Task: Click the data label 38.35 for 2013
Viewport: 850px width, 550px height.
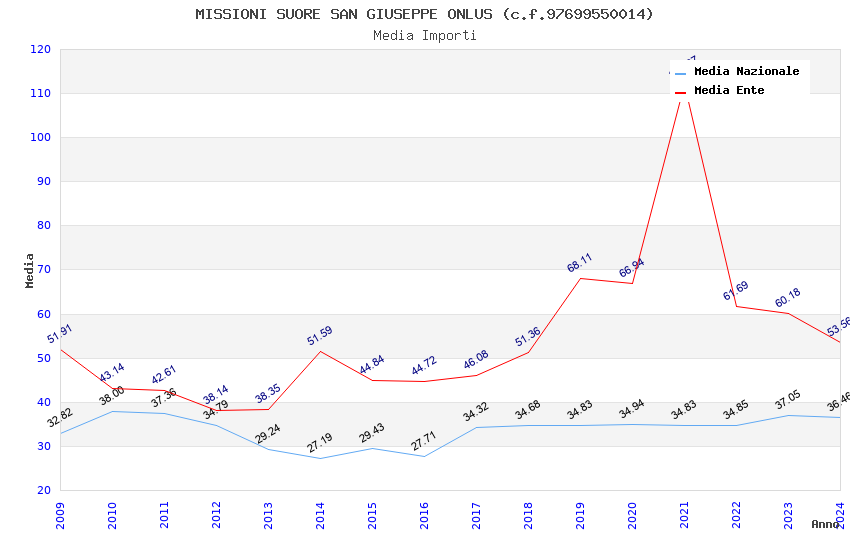Action: (x=268, y=393)
